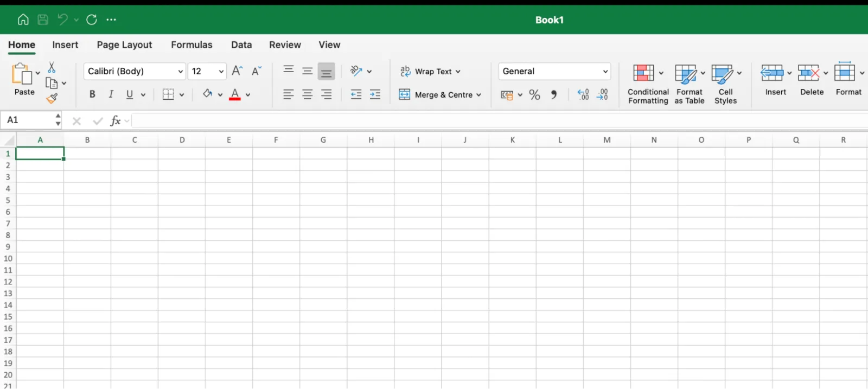Toggle underline formatting
Screen dimensions: 868x389
pos(130,94)
